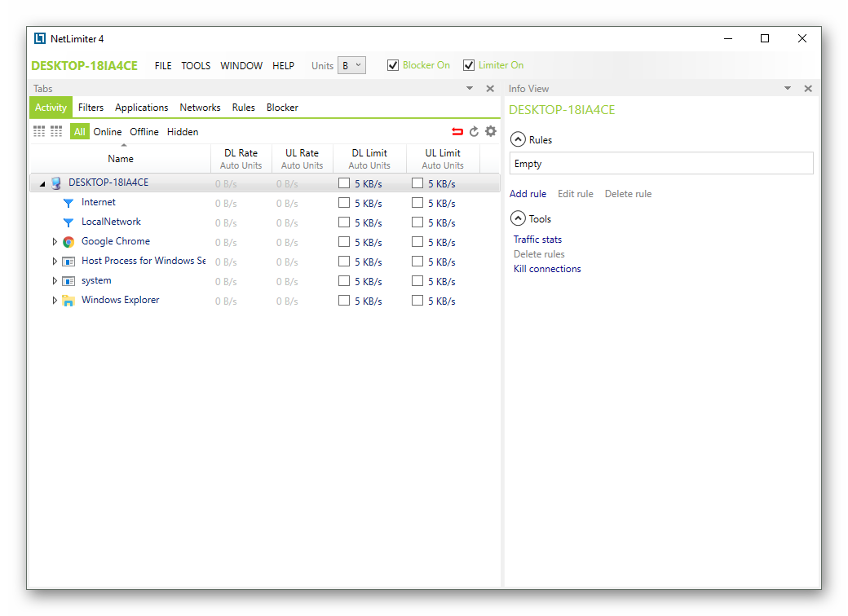Toggle the Blocker On checkbox
Viewport: 848px width, 616px height.
click(393, 65)
